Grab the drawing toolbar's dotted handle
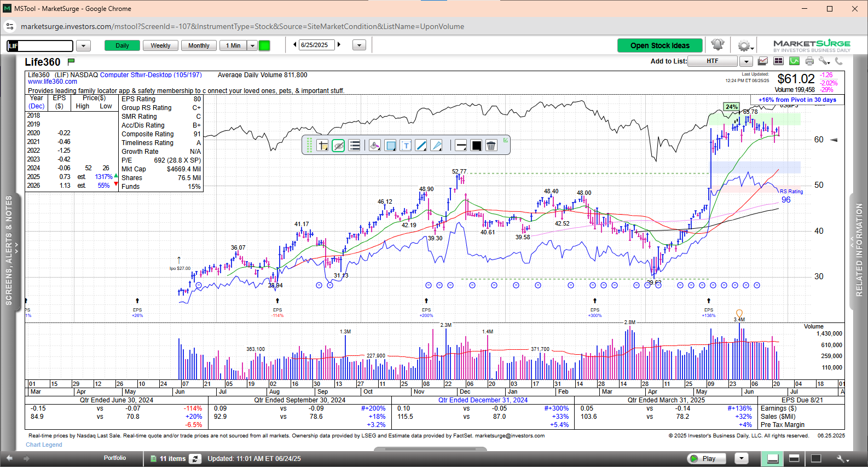 pos(309,146)
